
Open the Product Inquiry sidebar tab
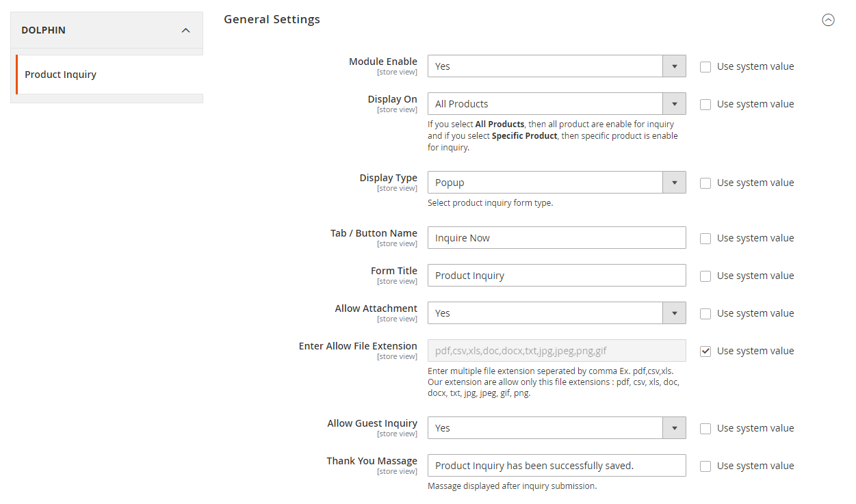pyautogui.click(x=60, y=75)
